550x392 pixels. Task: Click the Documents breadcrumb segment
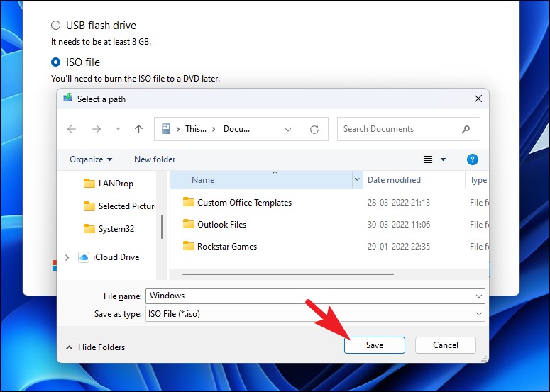[x=237, y=129]
